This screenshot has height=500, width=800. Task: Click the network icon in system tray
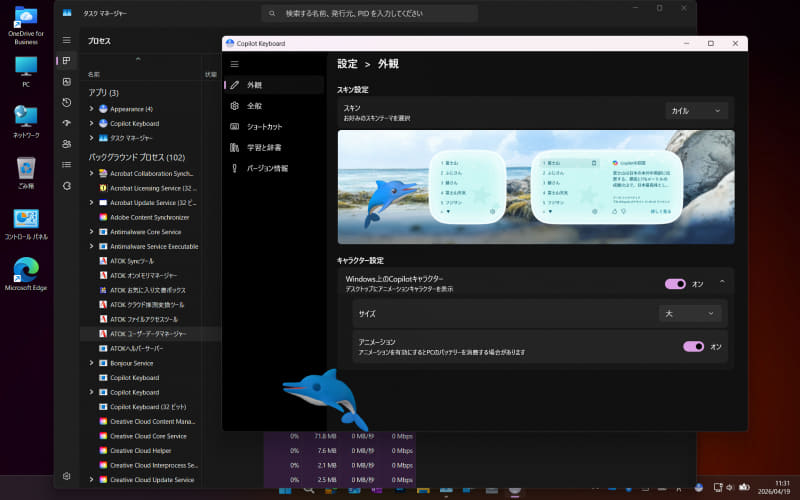718,487
